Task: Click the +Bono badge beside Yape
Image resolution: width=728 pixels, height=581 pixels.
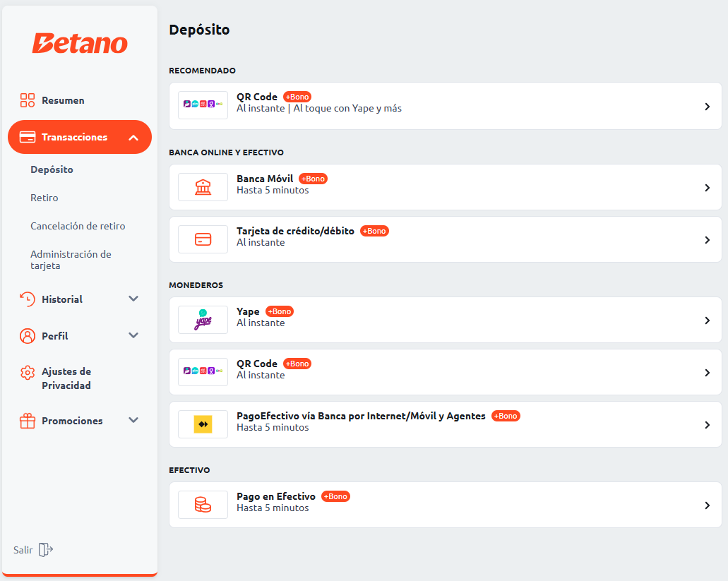Action: (x=280, y=311)
